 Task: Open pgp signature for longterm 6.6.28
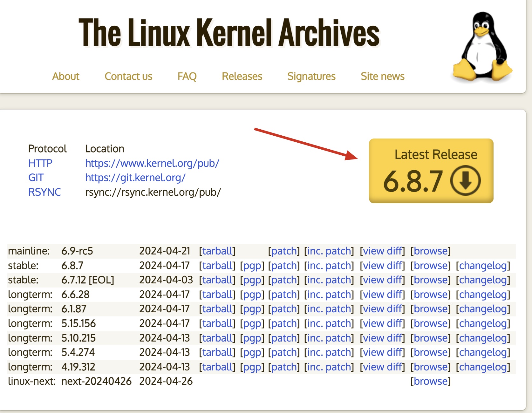(252, 295)
